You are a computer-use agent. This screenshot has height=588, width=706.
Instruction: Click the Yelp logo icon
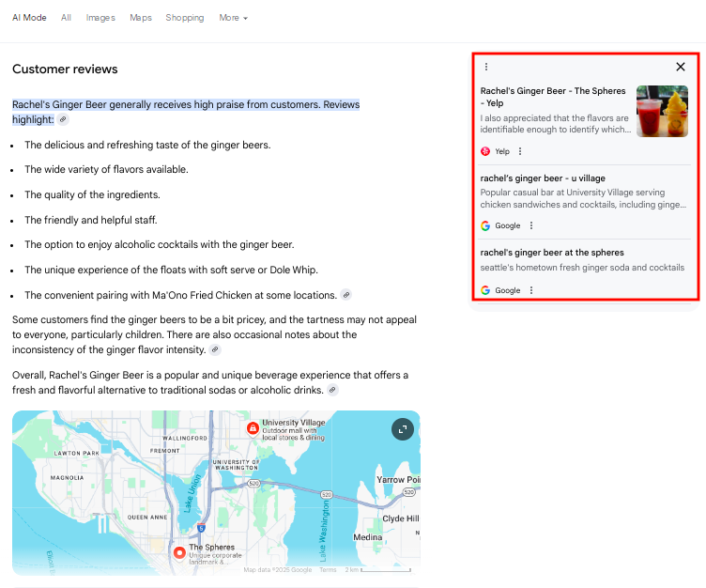click(485, 151)
